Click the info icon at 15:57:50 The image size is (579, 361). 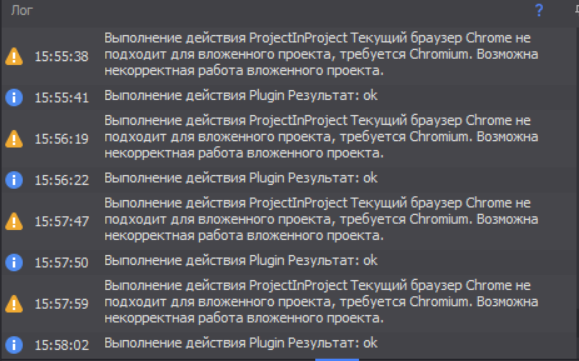[x=14, y=262]
